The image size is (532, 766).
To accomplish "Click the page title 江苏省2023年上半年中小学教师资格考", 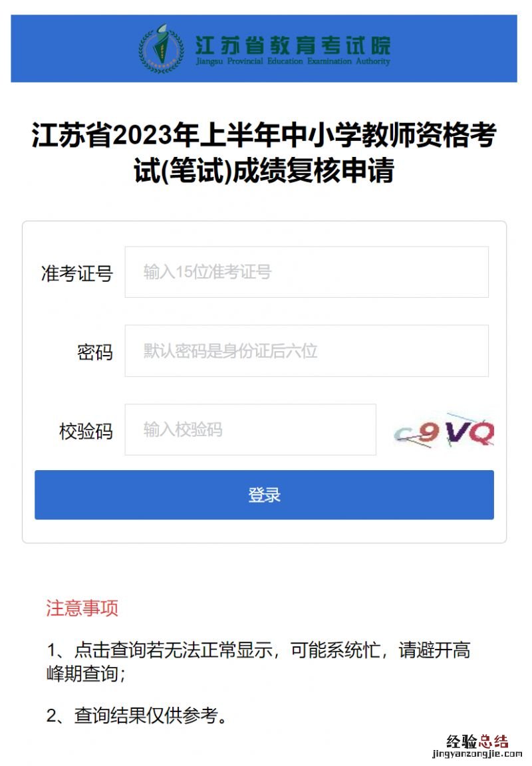I will [264, 135].
